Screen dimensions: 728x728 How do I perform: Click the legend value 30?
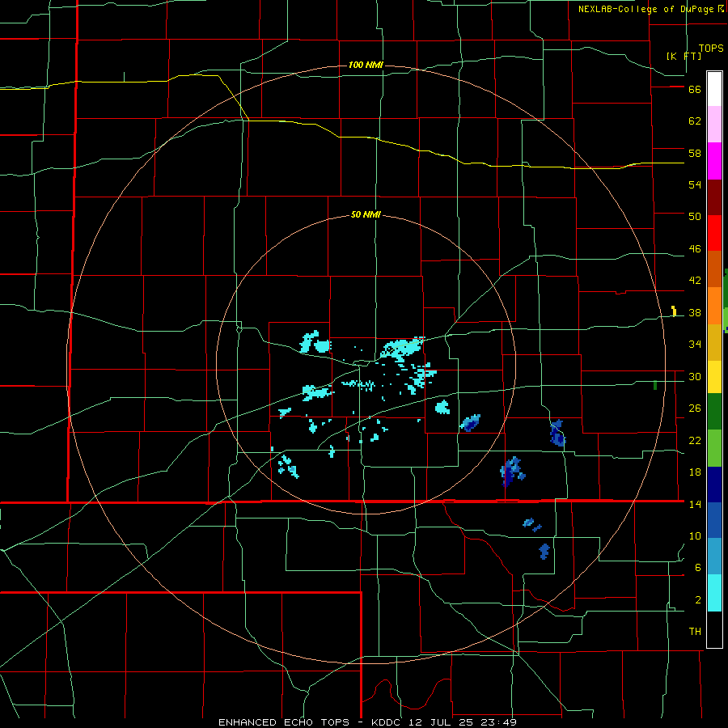695,376
